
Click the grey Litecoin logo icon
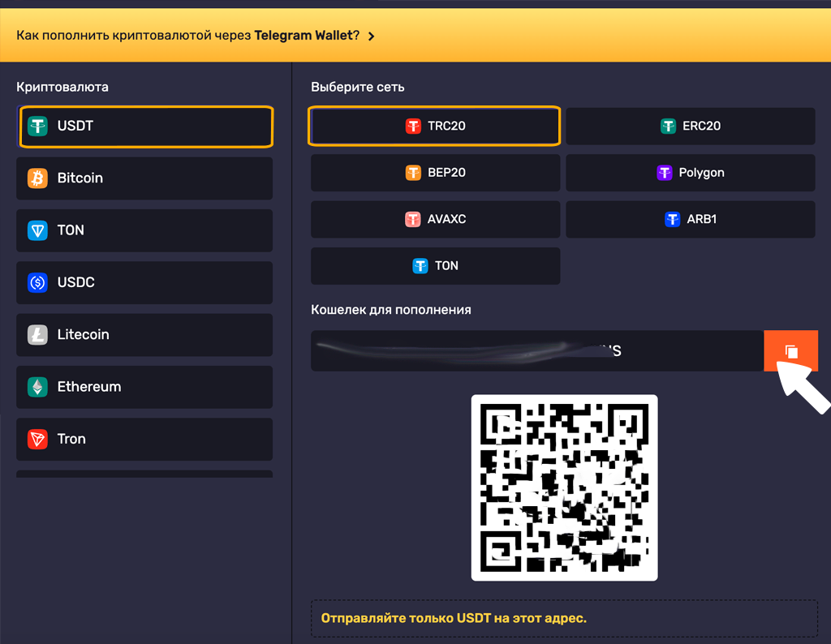pyautogui.click(x=37, y=335)
